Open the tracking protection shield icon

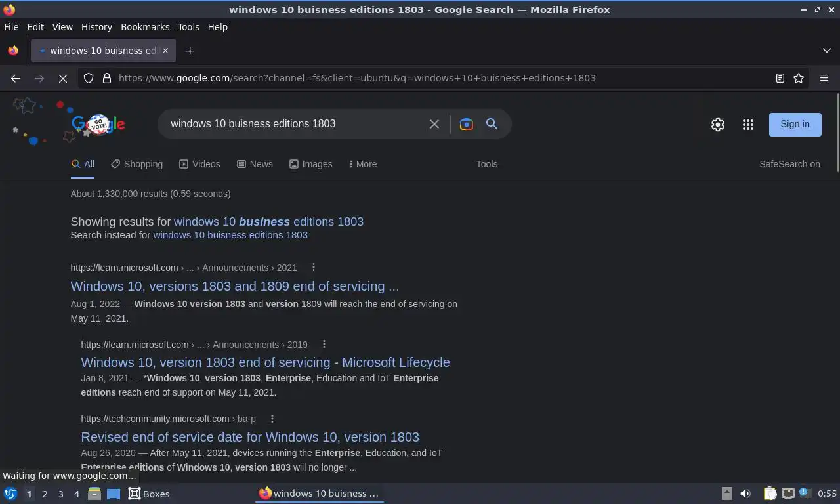tap(89, 78)
